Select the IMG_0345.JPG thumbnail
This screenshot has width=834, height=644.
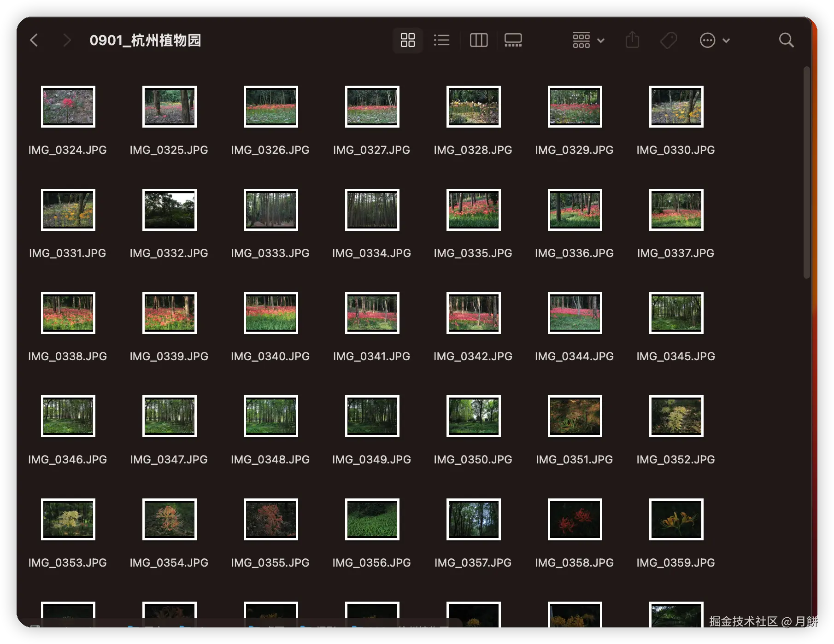[676, 313]
